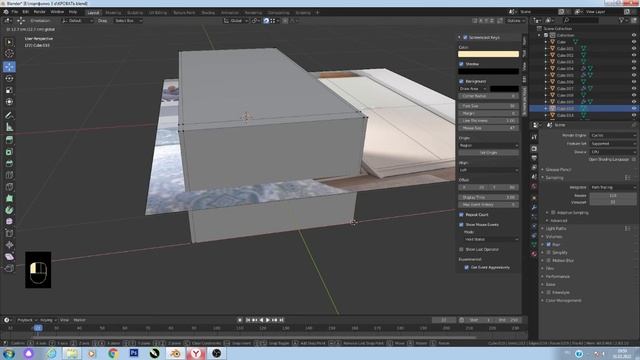The height and width of the screenshot is (360, 640).
Task: Open outliner filter funnel menu
Action: click(623, 20)
